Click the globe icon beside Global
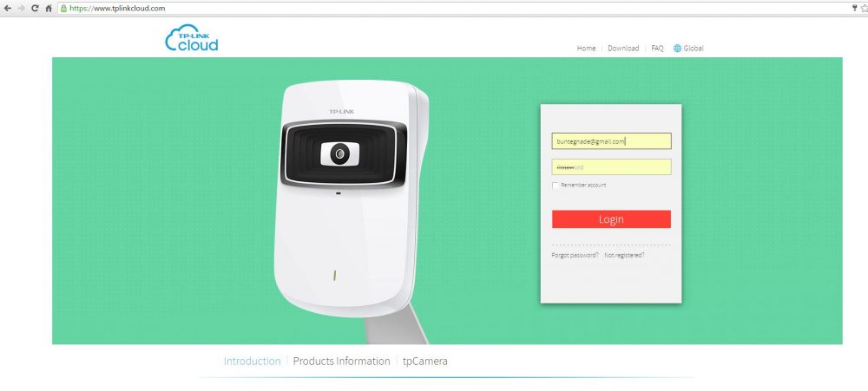 coord(677,48)
